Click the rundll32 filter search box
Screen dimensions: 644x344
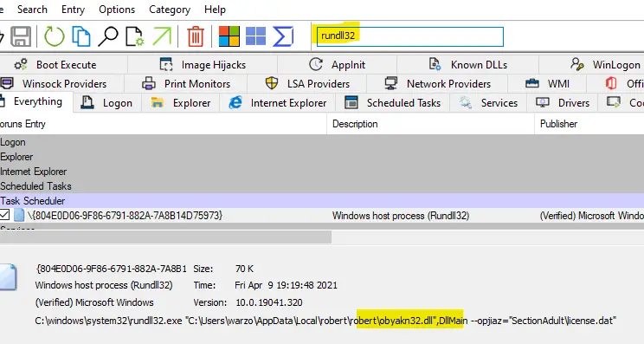(410, 36)
